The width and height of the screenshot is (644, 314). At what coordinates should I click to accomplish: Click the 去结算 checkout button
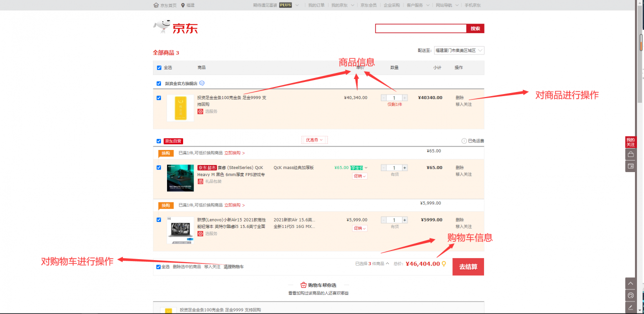[x=468, y=267]
